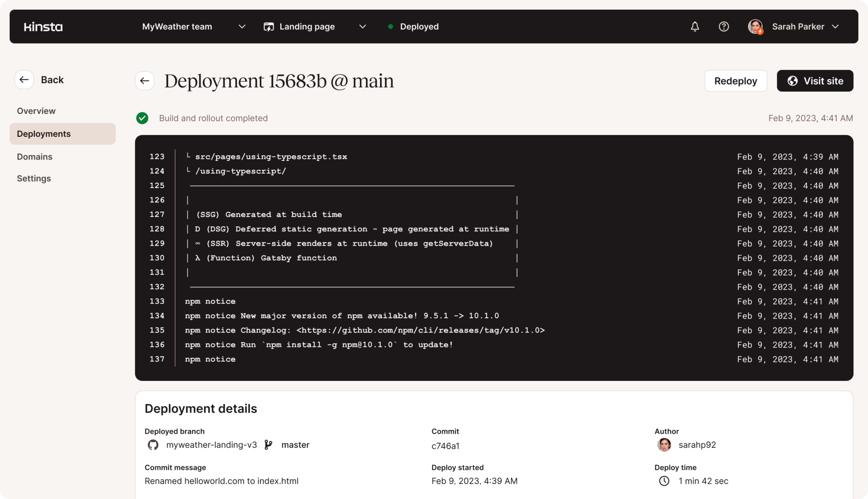Select the Overview sidebar menu item
The height and width of the screenshot is (499, 868).
(x=36, y=111)
